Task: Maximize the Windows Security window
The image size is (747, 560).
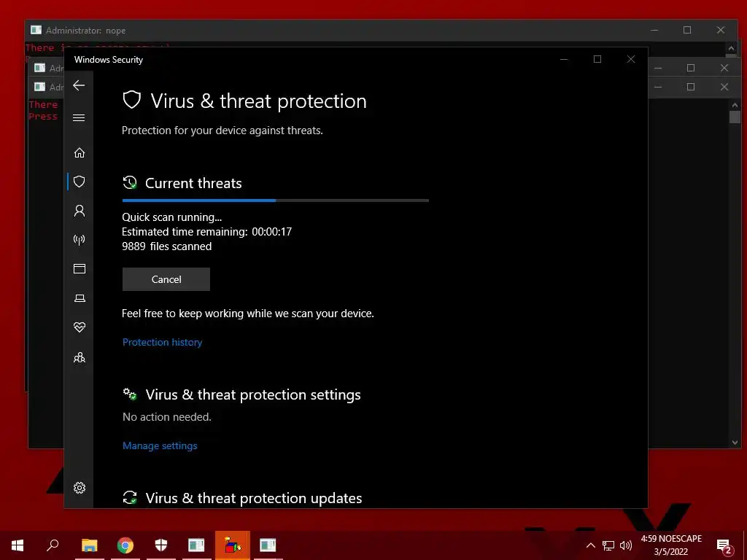Action: coord(597,59)
